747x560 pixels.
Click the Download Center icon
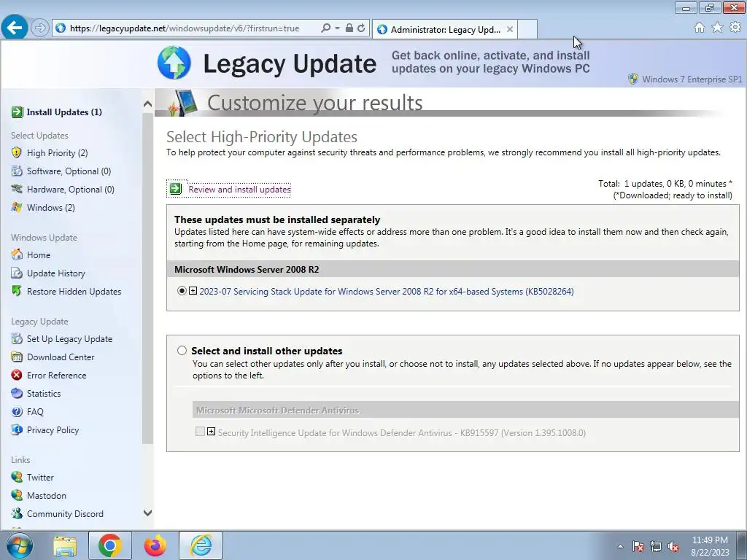(17, 357)
